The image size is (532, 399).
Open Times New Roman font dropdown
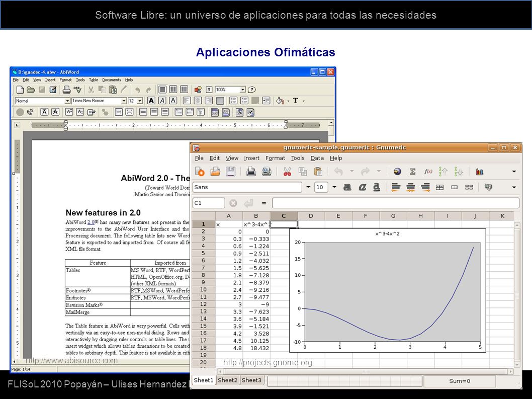coord(124,101)
